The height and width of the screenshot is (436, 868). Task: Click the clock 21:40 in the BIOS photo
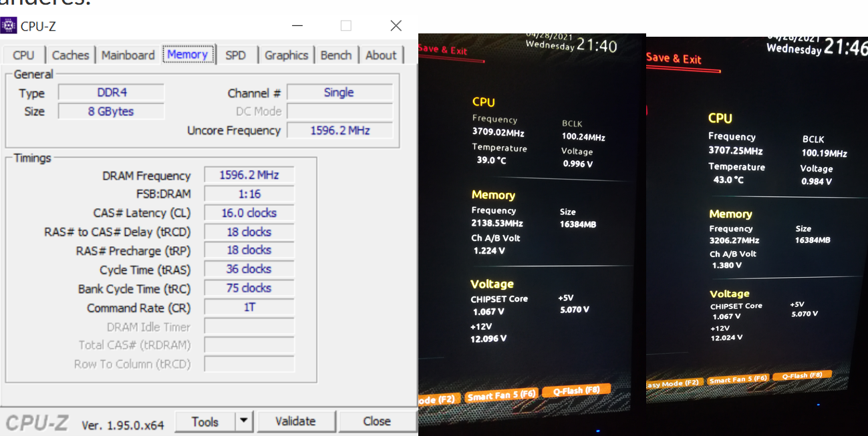597,45
